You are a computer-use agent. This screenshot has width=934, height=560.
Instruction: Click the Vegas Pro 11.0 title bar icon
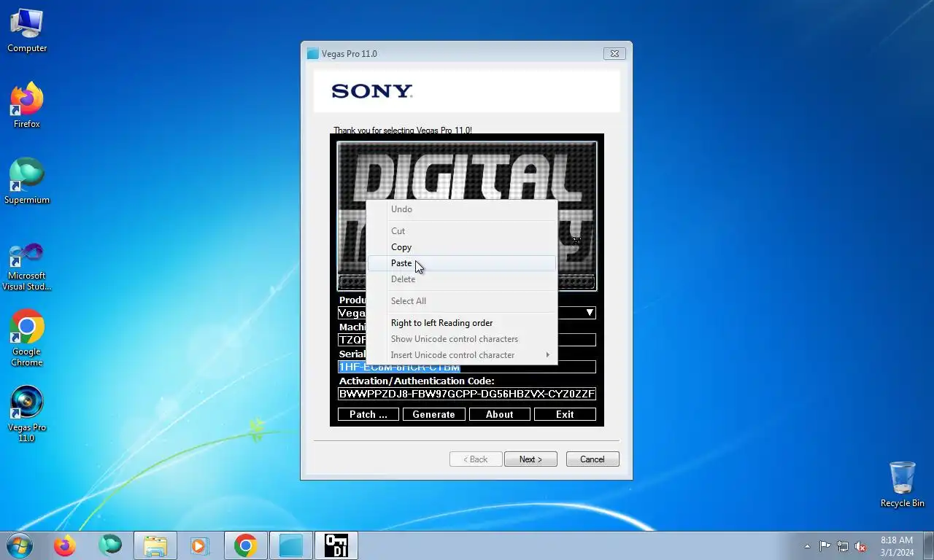[x=313, y=53]
